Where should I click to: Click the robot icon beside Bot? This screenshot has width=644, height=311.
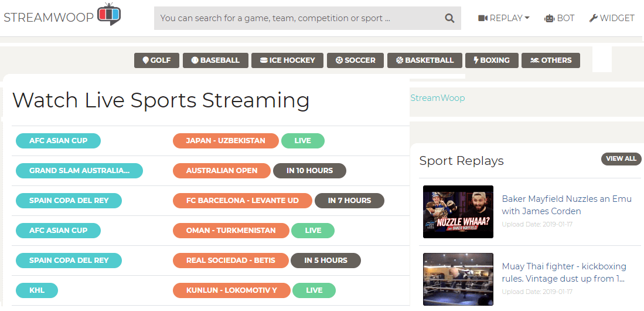click(x=549, y=18)
